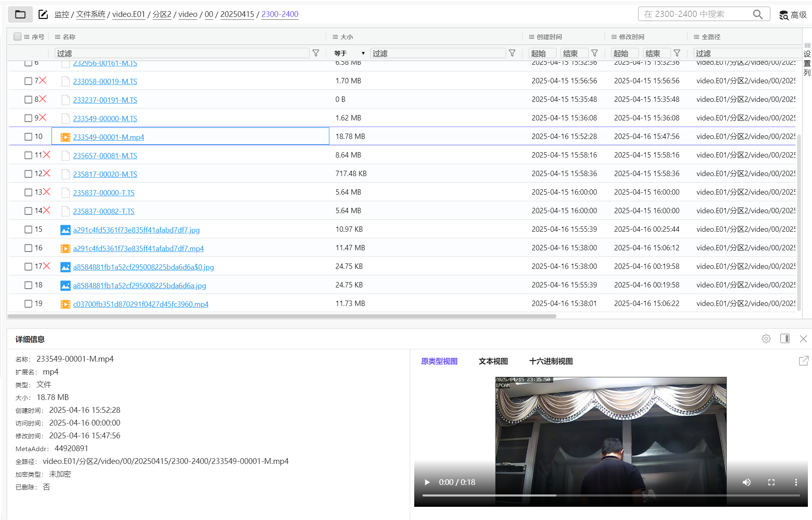Toggle the detail panel layout icon
The image size is (812, 520).
coord(785,339)
